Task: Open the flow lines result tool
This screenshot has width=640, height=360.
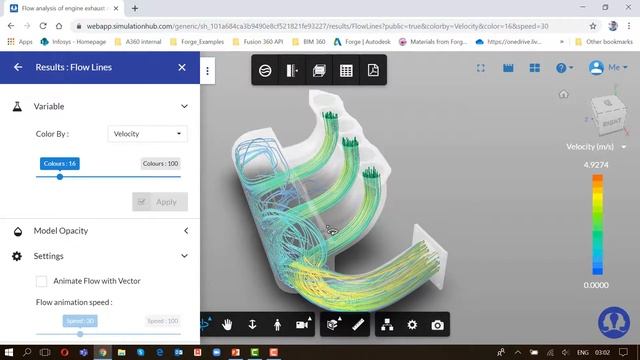Action: tap(265, 71)
